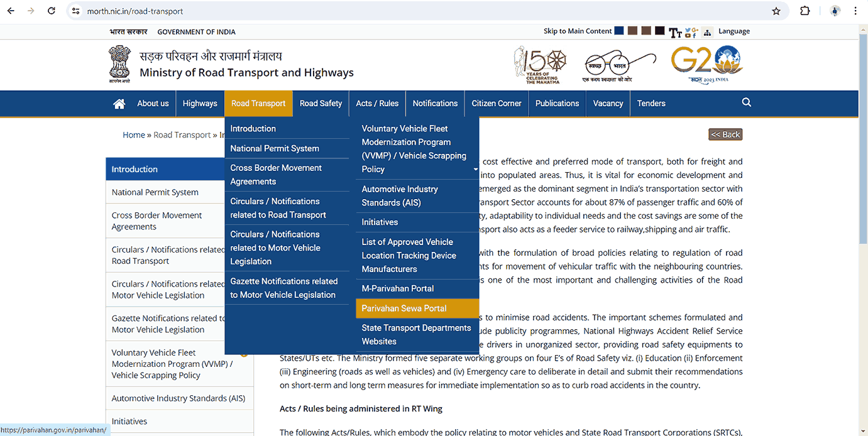Open the Tenders menu
The image size is (868, 436).
coord(651,104)
